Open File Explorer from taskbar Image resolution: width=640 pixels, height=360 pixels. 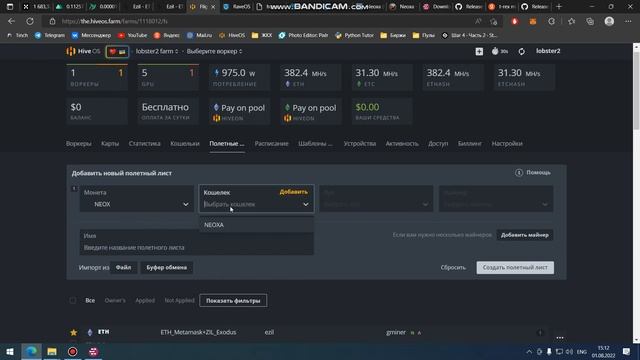52,351
